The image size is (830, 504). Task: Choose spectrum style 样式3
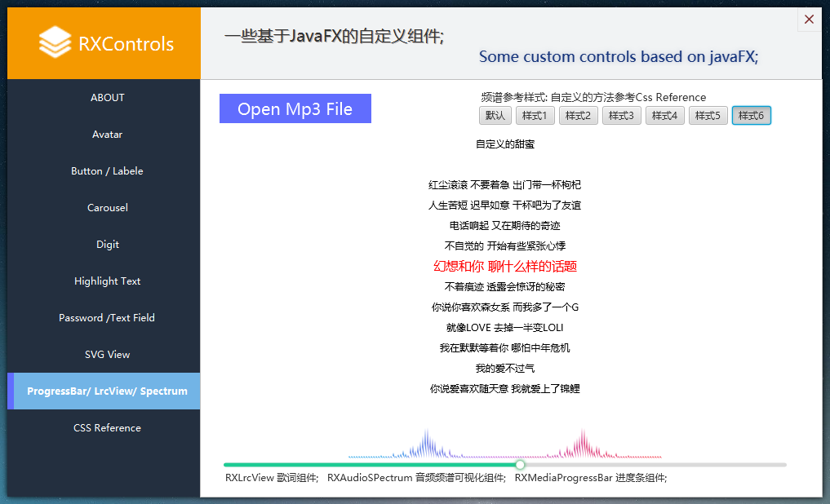621,116
